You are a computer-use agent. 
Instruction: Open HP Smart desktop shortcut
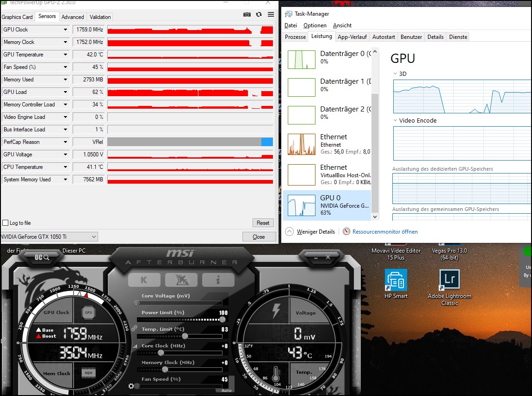point(396,285)
